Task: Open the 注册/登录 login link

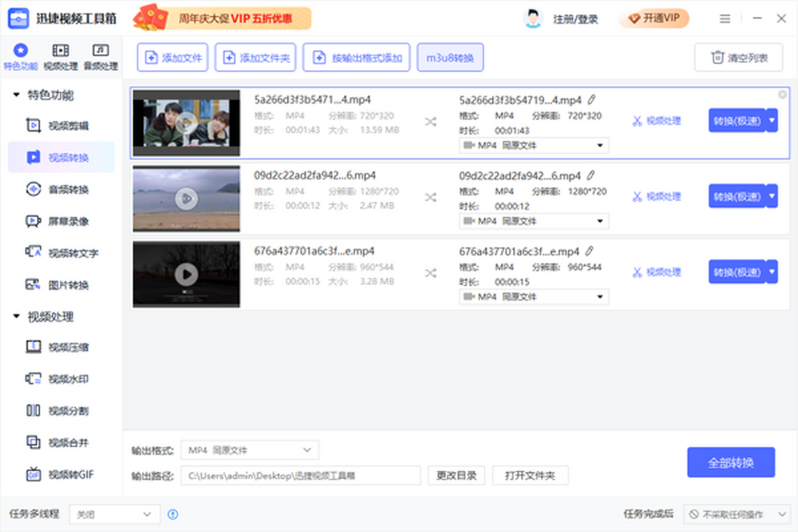Action: click(x=575, y=19)
